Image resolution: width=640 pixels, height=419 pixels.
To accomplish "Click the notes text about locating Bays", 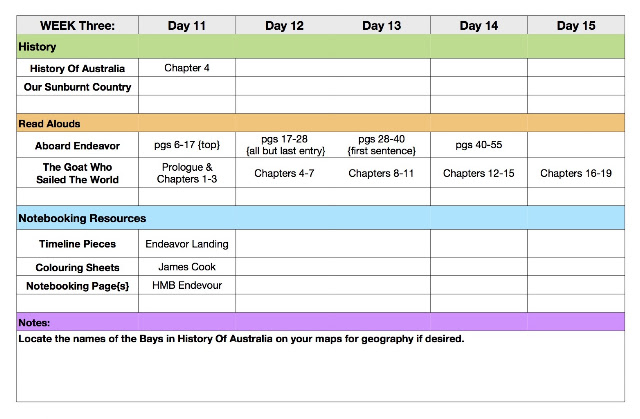I will pos(241,339).
